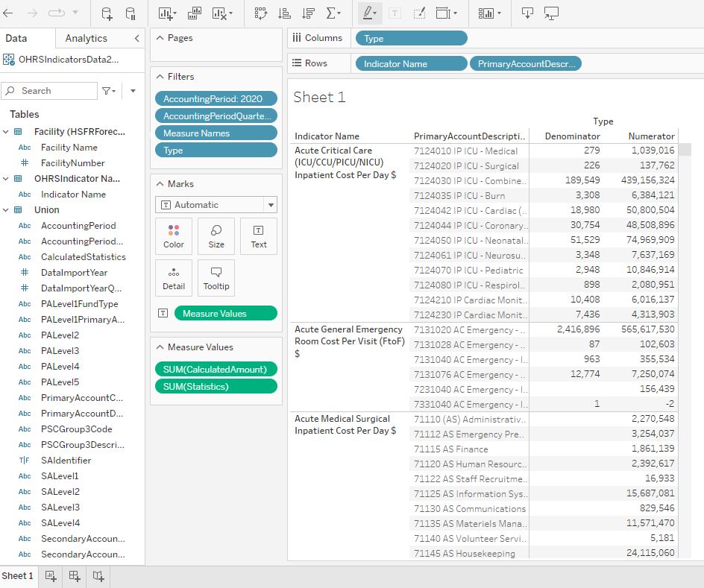This screenshot has width=704, height=588.
Task: Select the Sheet 1 tab
Action: tap(17, 576)
